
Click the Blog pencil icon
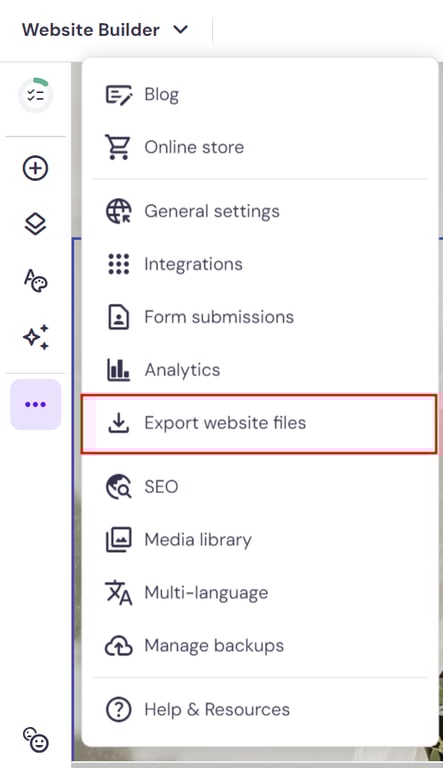(119, 95)
